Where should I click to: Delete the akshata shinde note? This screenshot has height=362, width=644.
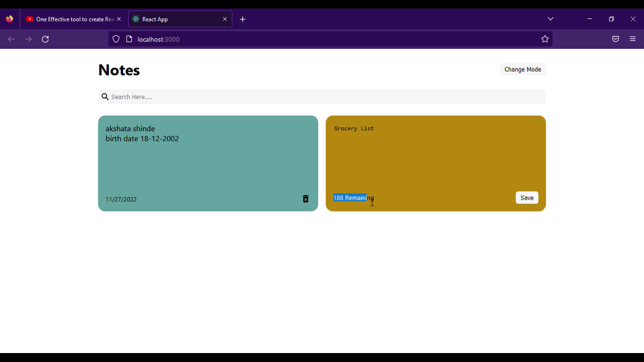[305, 199]
